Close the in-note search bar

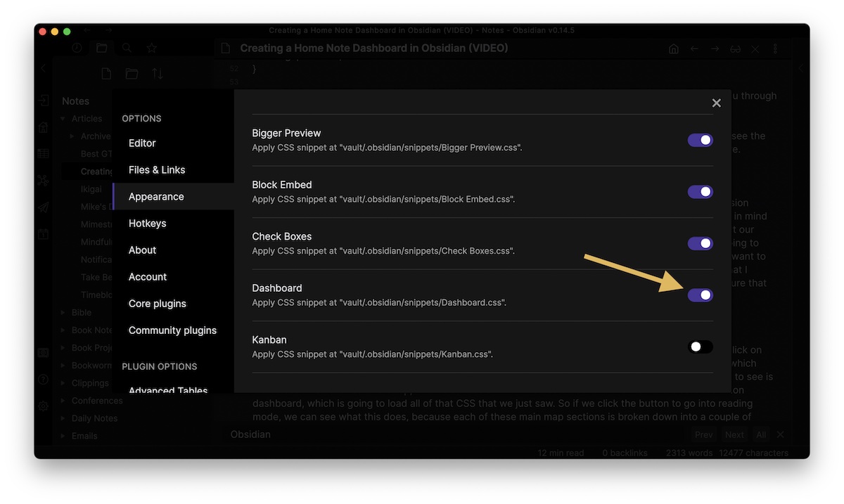point(780,434)
